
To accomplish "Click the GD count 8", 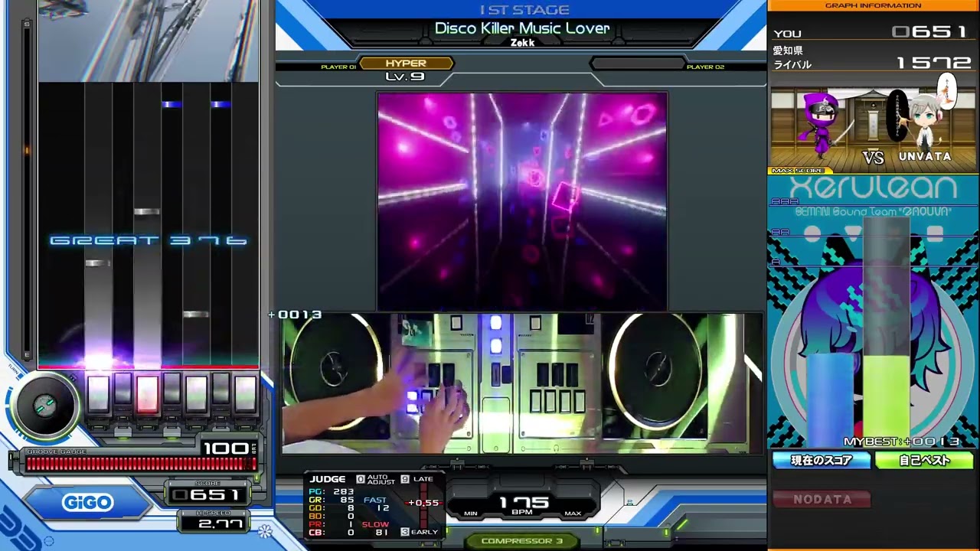I will point(351,508).
